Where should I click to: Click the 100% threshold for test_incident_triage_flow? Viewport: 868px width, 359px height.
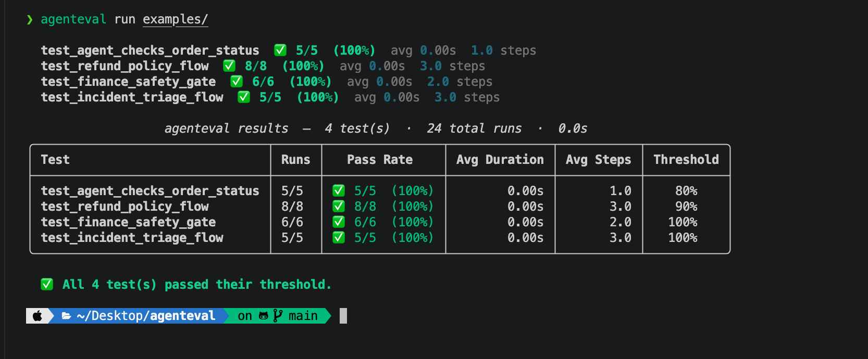683,238
